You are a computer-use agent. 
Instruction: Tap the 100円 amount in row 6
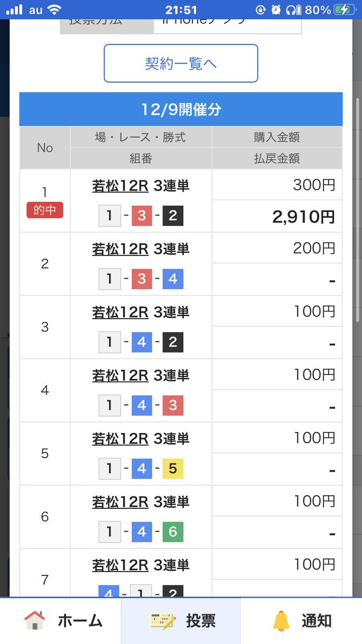314,501
